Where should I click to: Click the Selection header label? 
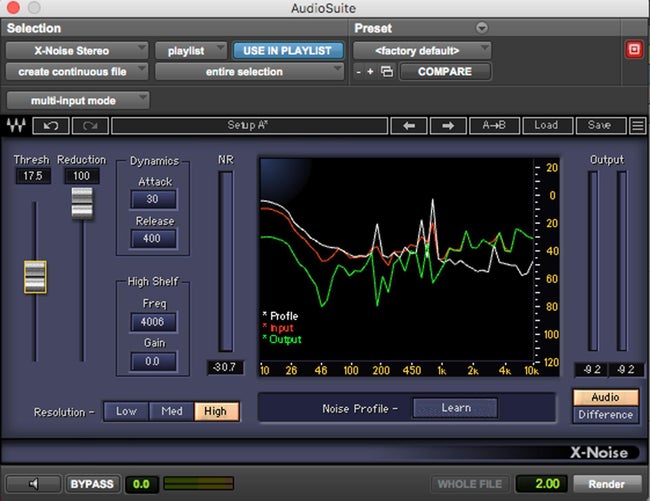point(34,28)
